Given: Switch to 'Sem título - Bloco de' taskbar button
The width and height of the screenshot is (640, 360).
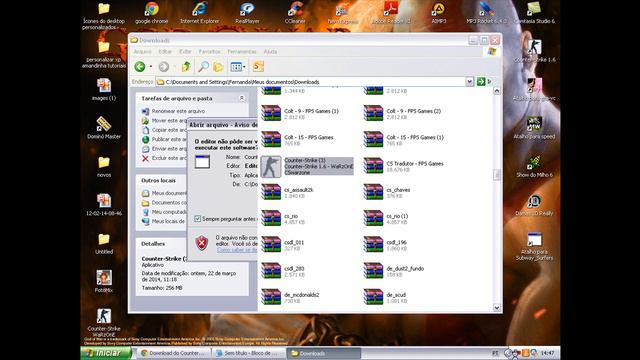Looking at the screenshot, I should coord(249,353).
